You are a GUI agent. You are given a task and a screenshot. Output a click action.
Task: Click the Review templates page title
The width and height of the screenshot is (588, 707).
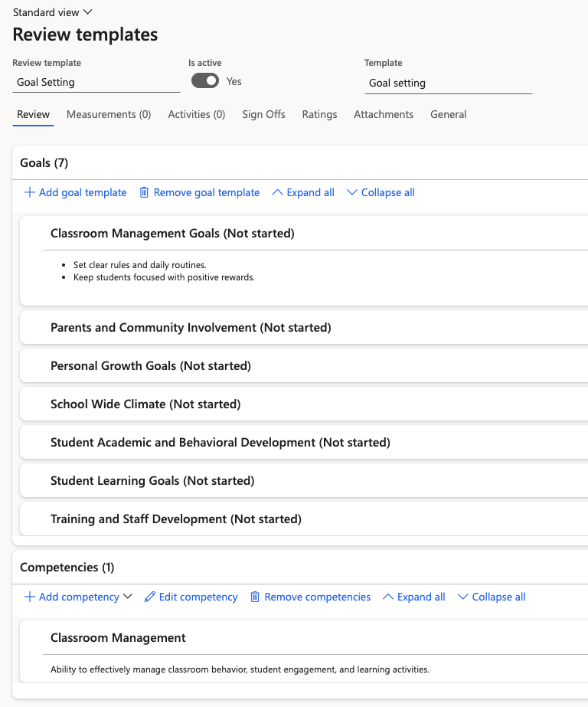coord(85,34)
